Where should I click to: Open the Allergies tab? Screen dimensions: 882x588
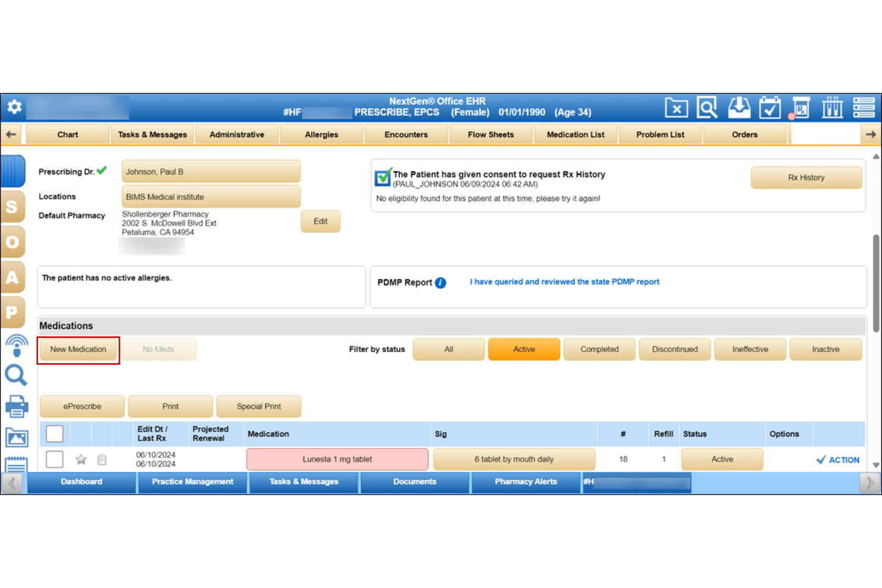(x=322, y=135)
